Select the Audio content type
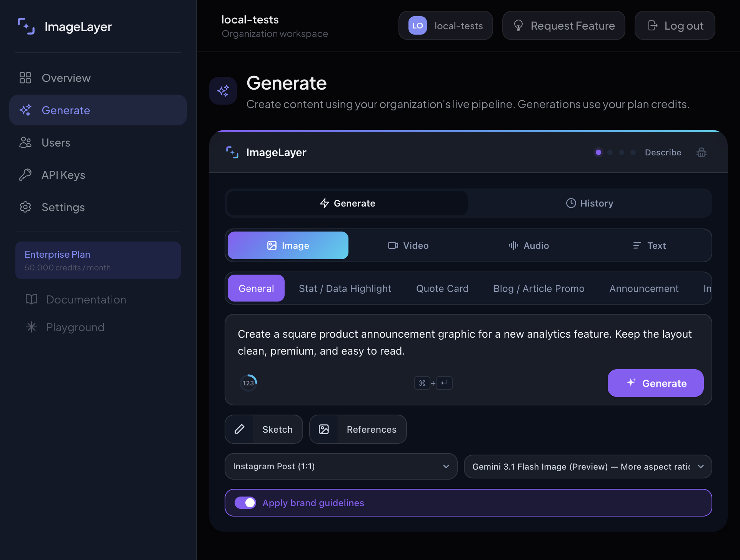The width and height of the screenshot is (740, 560). (x=529, y=245)
